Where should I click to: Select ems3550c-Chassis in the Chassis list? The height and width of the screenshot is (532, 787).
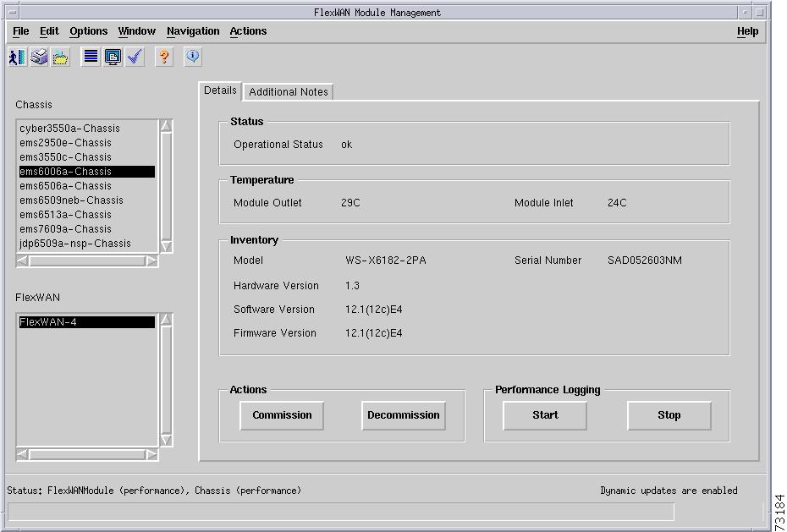click(87, 157)
